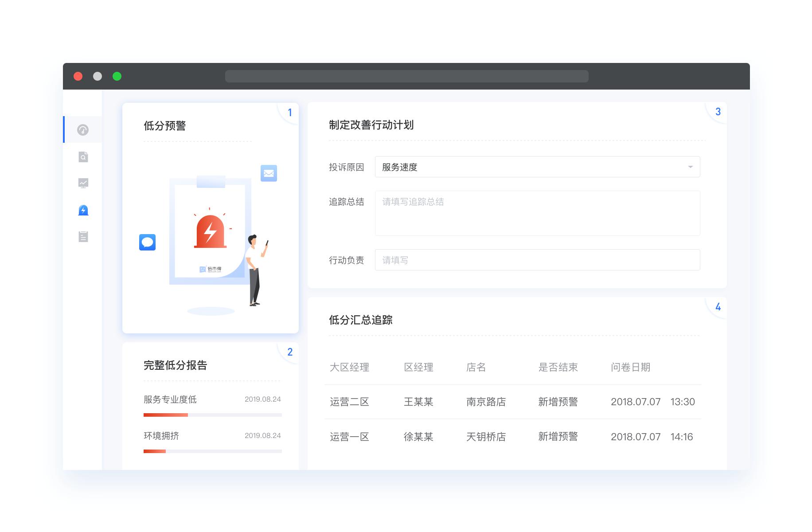Screen dimensions: 812x532
Task: Select the dashboard speedometer icon in sidebar
Action: pos(83,129)
